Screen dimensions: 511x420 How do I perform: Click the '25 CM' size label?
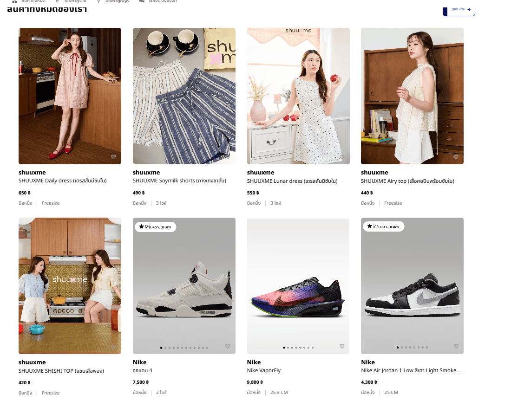click(x=391, y=393)
